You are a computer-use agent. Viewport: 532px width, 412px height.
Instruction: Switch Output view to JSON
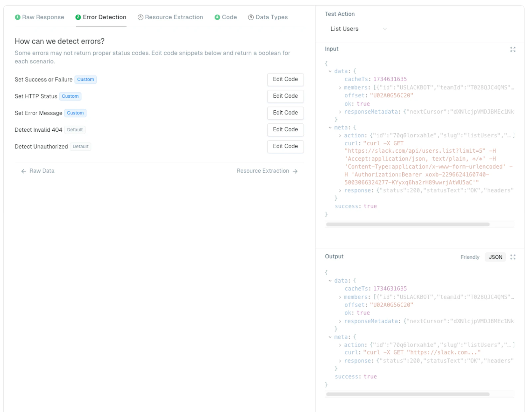click(495, 257)
